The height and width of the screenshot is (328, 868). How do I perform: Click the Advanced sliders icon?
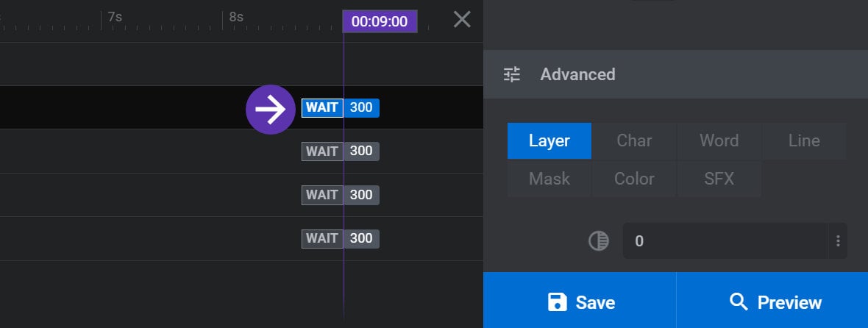click(512, 74)
